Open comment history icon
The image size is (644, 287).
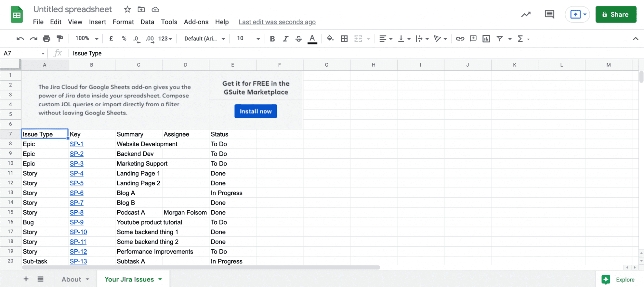tap(549, 14)
